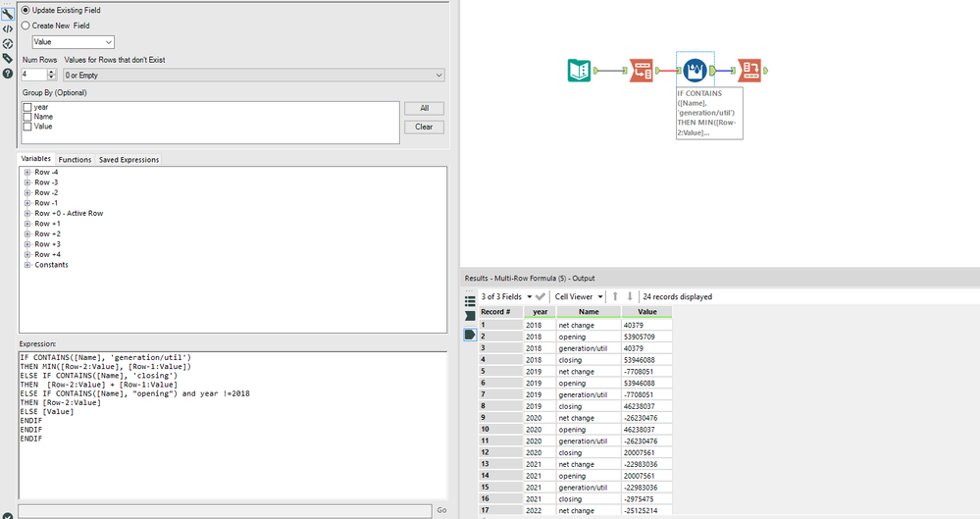
Task: Switch to the Saved Expressions tab
Action: coord(129,160)
